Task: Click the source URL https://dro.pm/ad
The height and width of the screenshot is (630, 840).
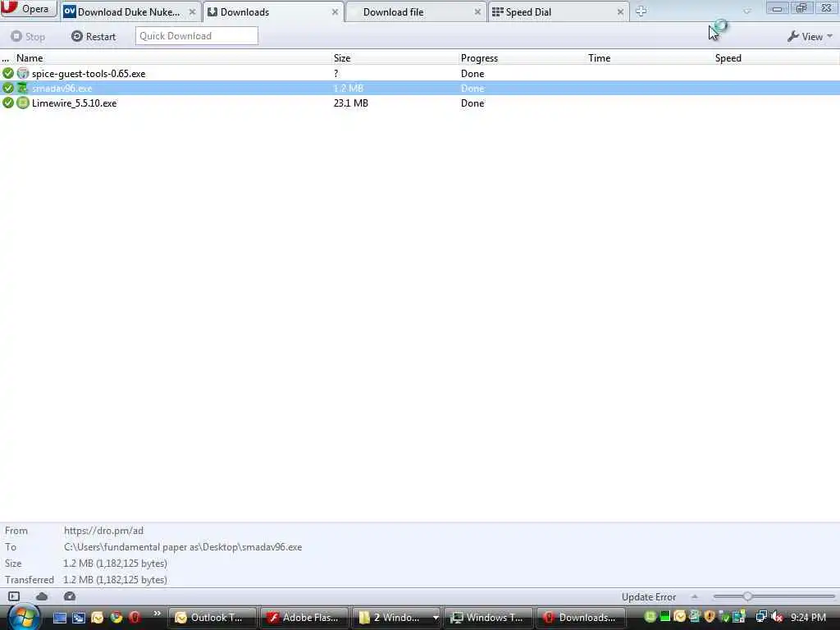Action: tap(104, 531)
